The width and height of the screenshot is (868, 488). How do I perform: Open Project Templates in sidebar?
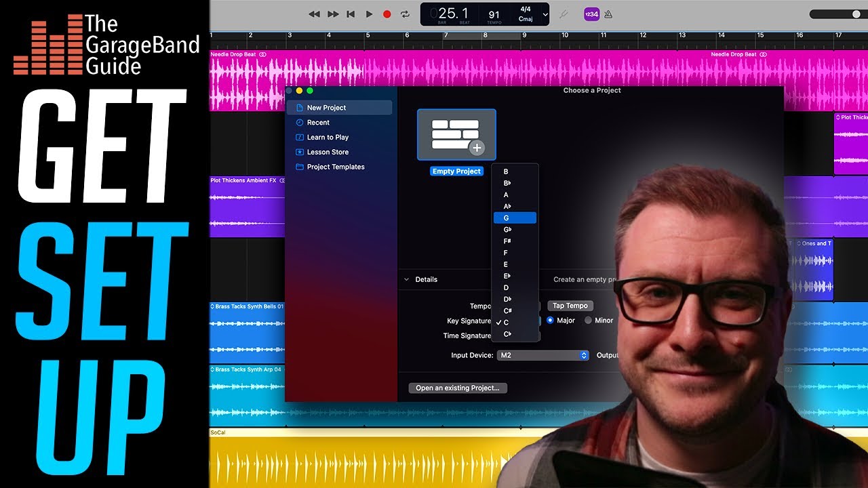pos(336,167)
